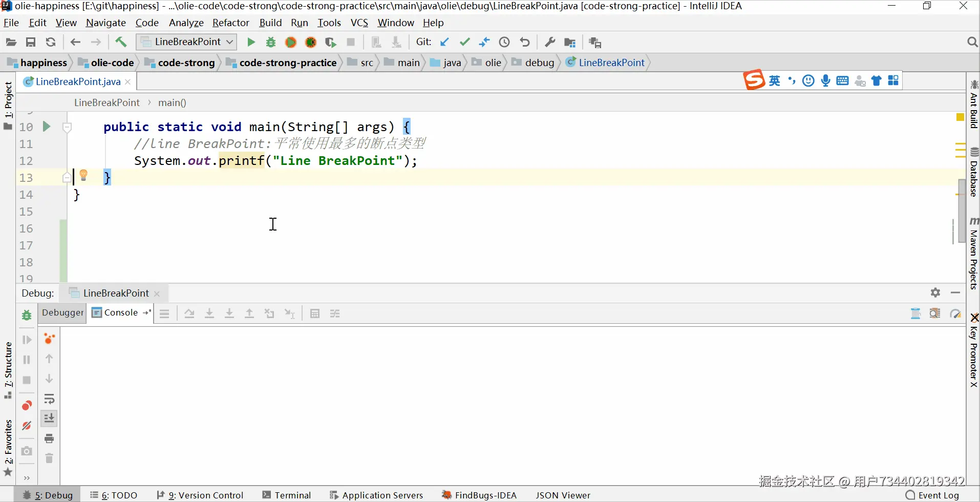The image size is (980, 502).
Task: Click the intention lightbulb on line 13
Action: 83,175
